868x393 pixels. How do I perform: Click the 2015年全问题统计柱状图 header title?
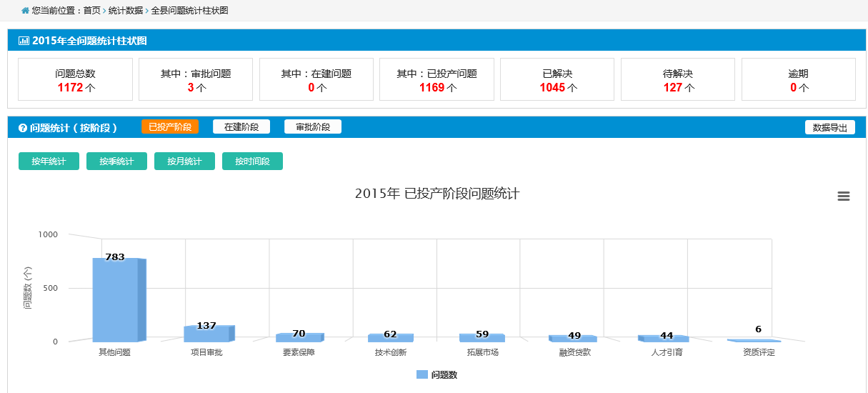[x=89, y=41]
